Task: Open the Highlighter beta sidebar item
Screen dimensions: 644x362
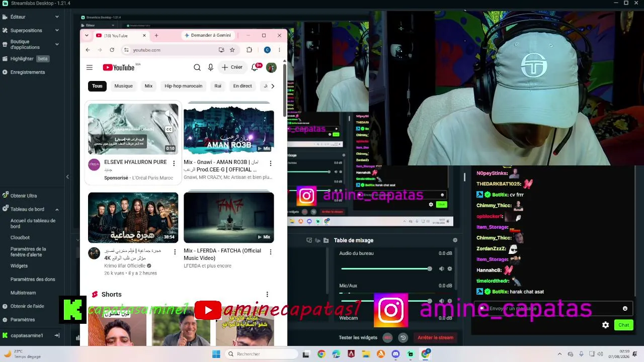Action: (29, 59)
